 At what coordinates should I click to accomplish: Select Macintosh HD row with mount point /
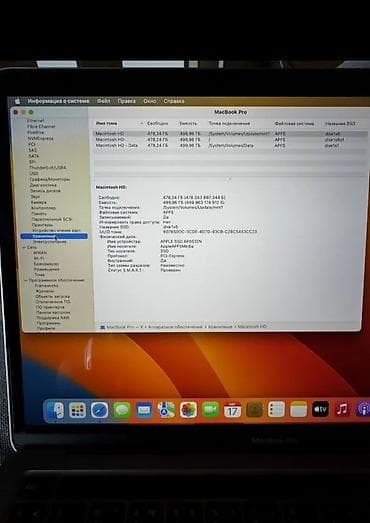point(230,139)
